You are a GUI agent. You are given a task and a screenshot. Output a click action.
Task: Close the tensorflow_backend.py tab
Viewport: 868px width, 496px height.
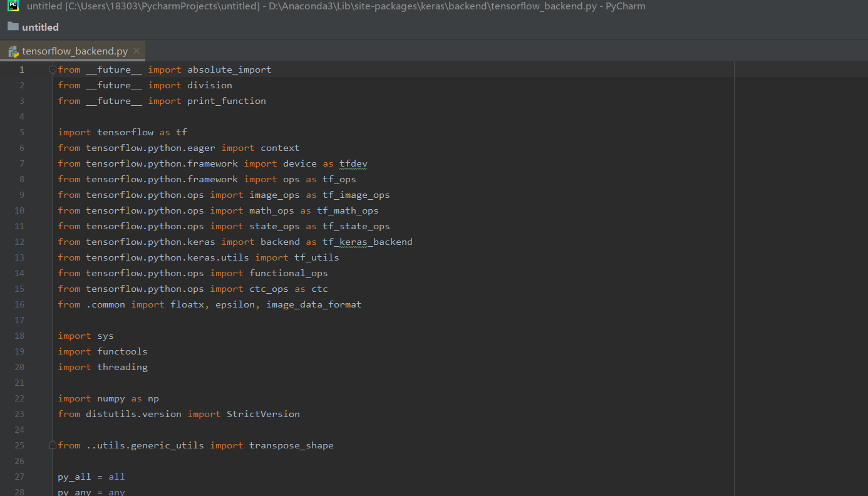[136, 52]
